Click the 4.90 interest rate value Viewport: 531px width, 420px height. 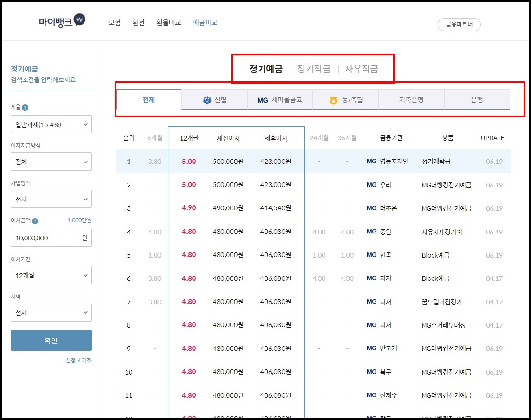pos(189,208)
